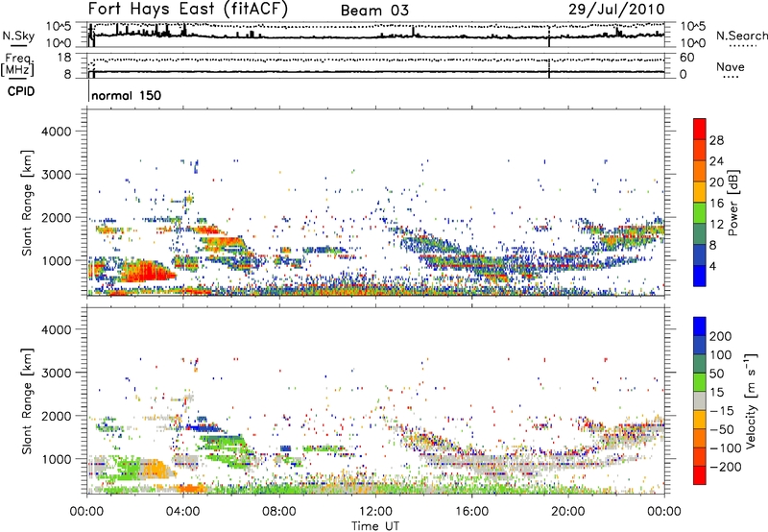This screenshot has width=768, height=532.
Task: Click the '20:00' time tick label
Action: tap(567, 512)
